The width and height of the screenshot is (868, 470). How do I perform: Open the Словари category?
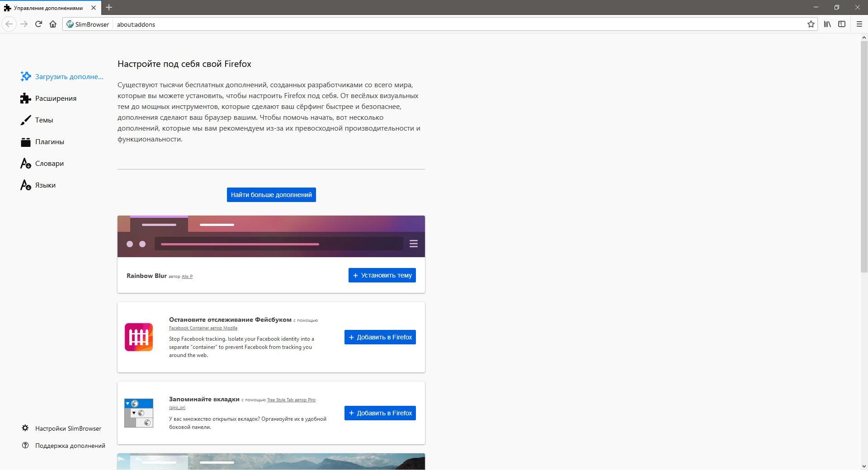pyautogui.click(x=42, y=163)
